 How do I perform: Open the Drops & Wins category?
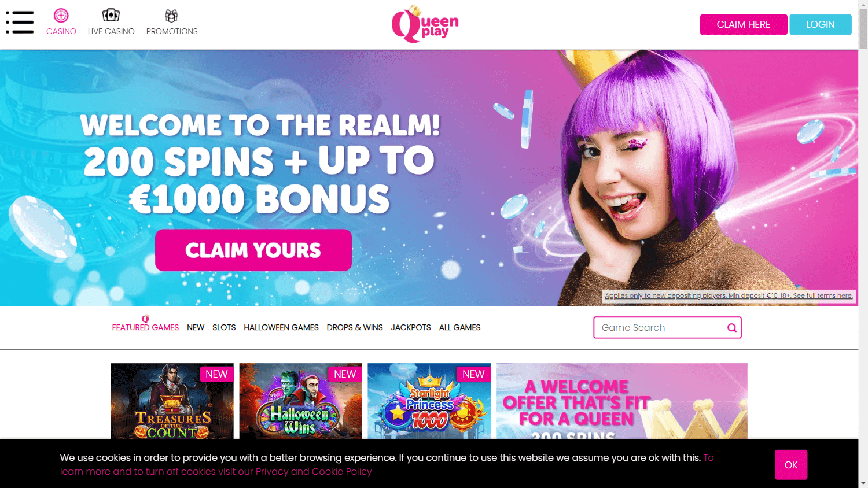pos(355,327)
